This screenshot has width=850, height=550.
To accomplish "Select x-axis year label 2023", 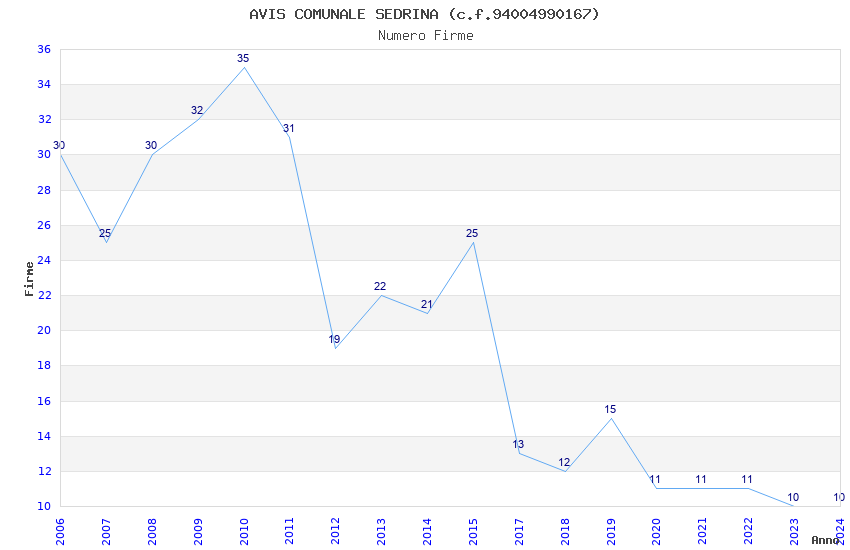I will 794,531.
